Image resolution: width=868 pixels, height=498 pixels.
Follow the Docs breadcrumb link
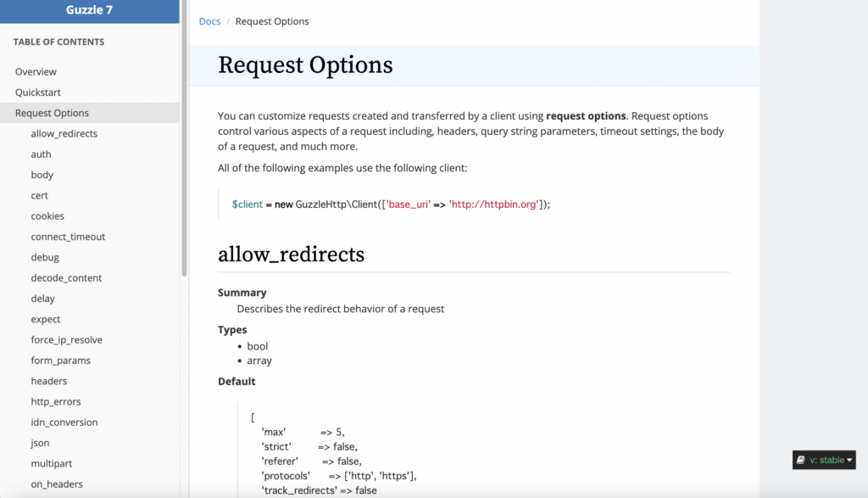coord(210,21)
